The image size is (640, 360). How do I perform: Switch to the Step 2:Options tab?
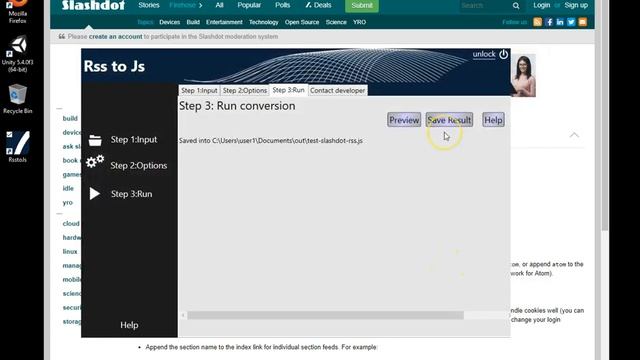point(245,91)
